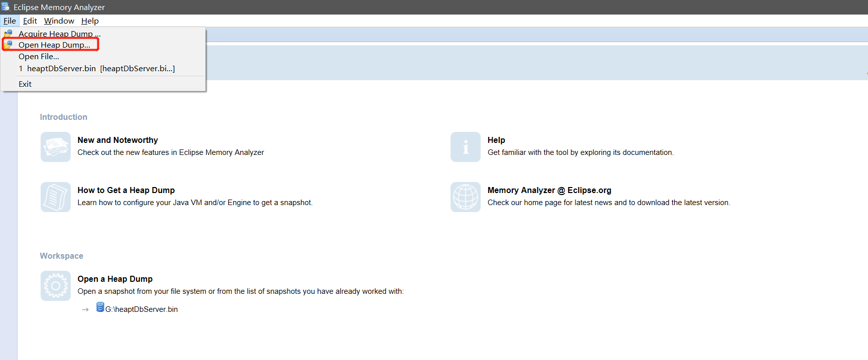Click the Introduction section heading

click(x=64, y=117)
